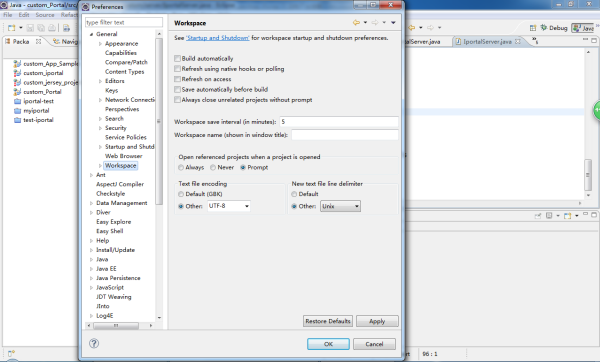This screenshot has height=362, width=600.
Task: Click the Restore Defaults button
Action: click(x=328, y=321)
